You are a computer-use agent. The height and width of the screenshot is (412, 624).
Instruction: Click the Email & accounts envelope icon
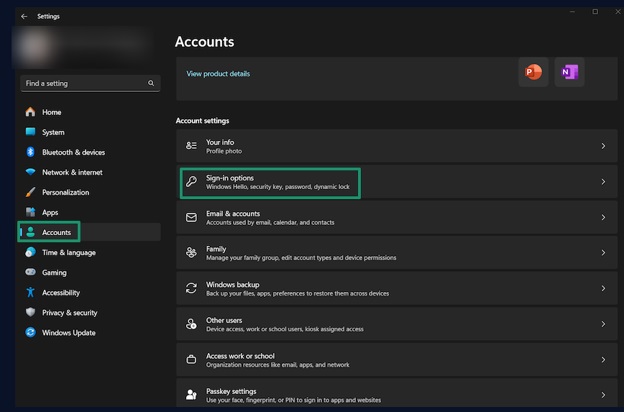click(191, 217)
